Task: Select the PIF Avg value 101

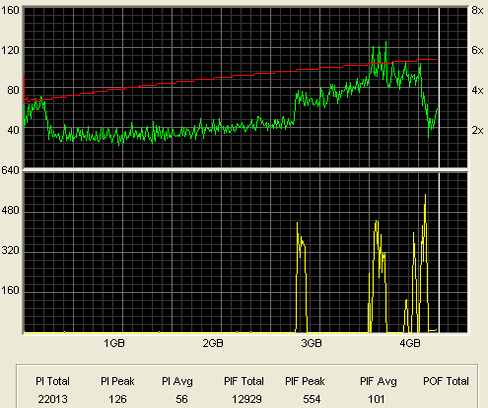Action: pos(376,399)
